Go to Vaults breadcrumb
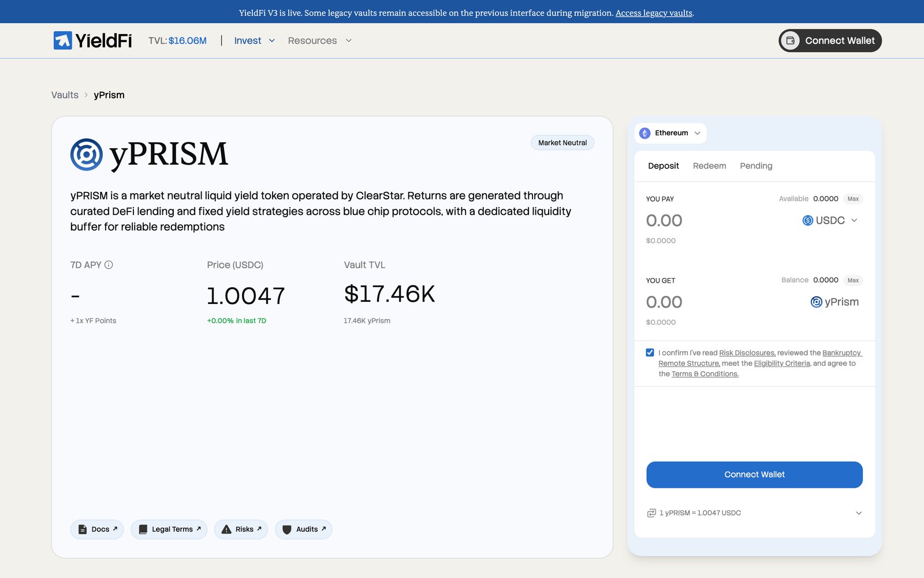The height and width of the screenshot is (578, 924). [x=65, y=95]
